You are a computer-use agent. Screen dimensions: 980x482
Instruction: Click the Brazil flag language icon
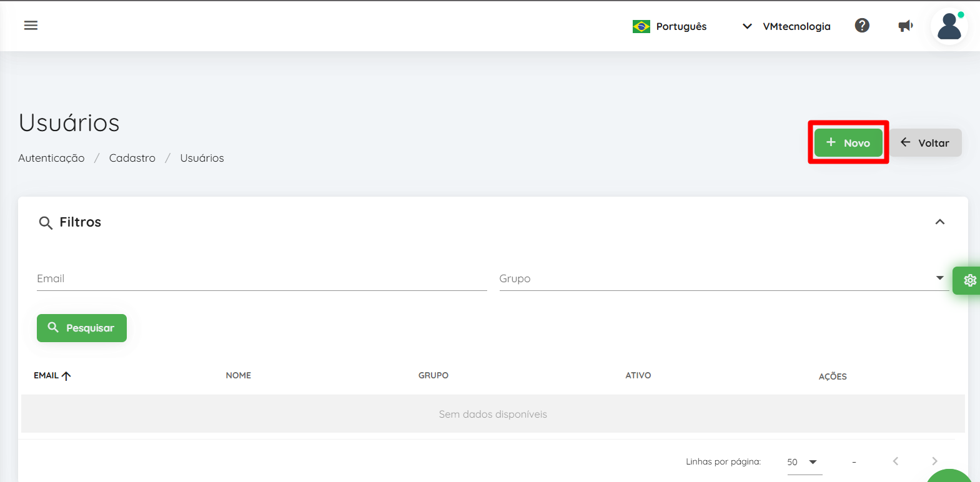pyautogui.click(x=641, y=26)
